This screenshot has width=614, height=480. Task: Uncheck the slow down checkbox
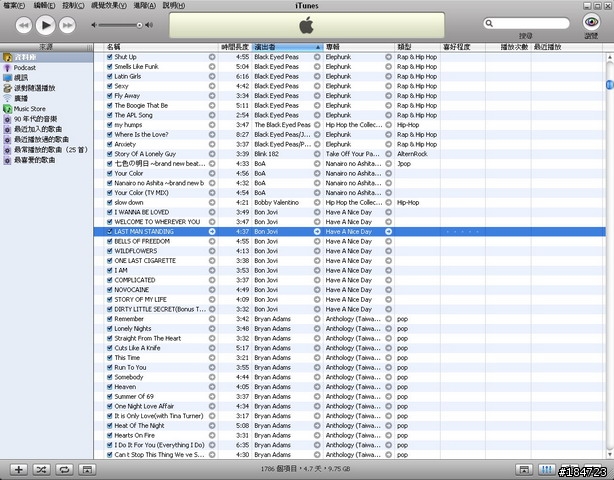(110, 202)
